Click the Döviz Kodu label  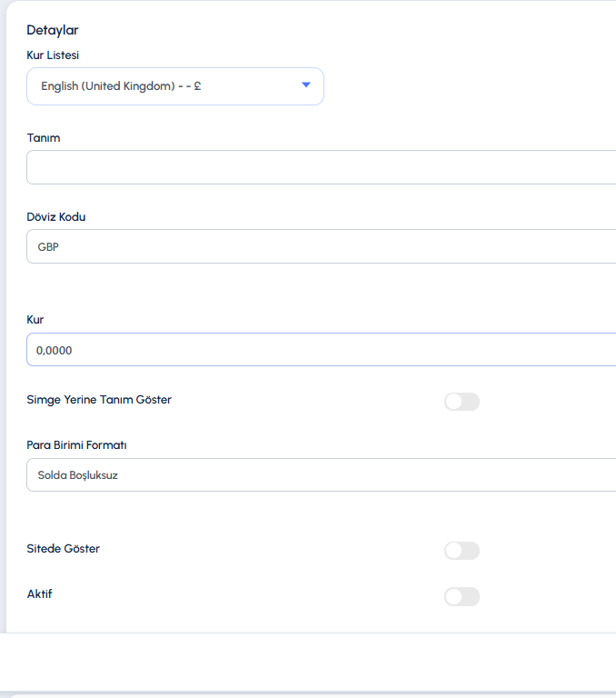(x=56, y=217)
